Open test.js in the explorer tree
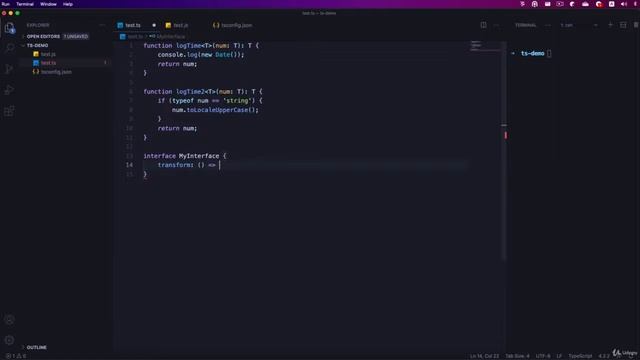The image size is (640, 360). coord(48,54)
